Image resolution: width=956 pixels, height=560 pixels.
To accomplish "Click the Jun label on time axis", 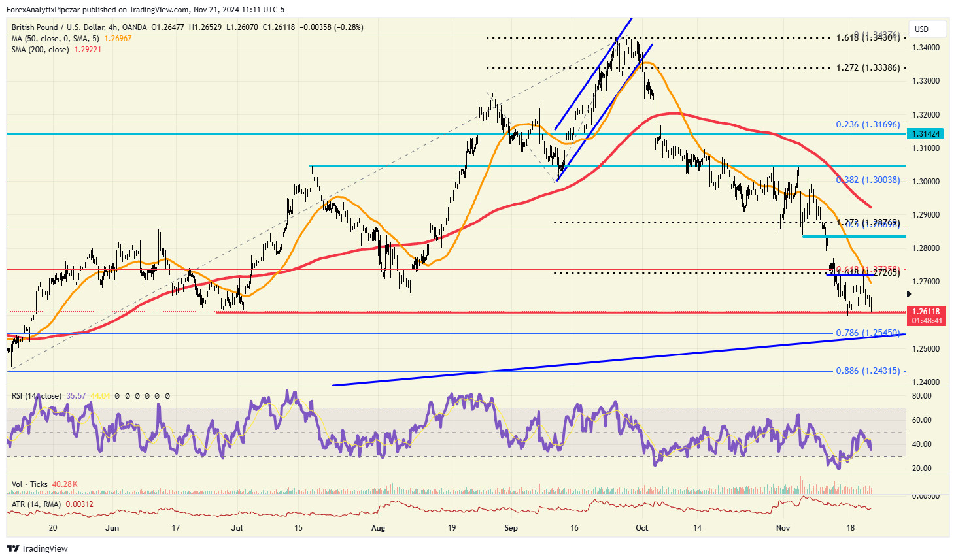I will tap(112, 528).
